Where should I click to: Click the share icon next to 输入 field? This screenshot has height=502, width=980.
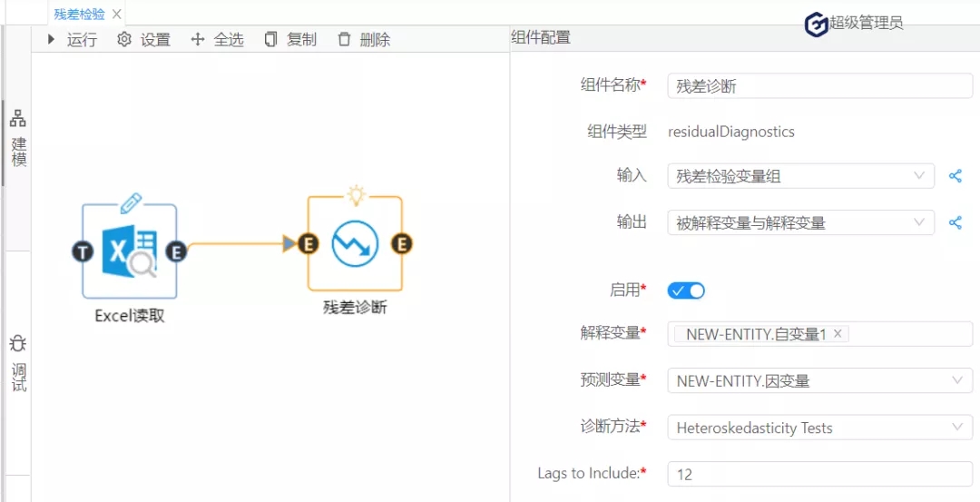click(955, 176)
